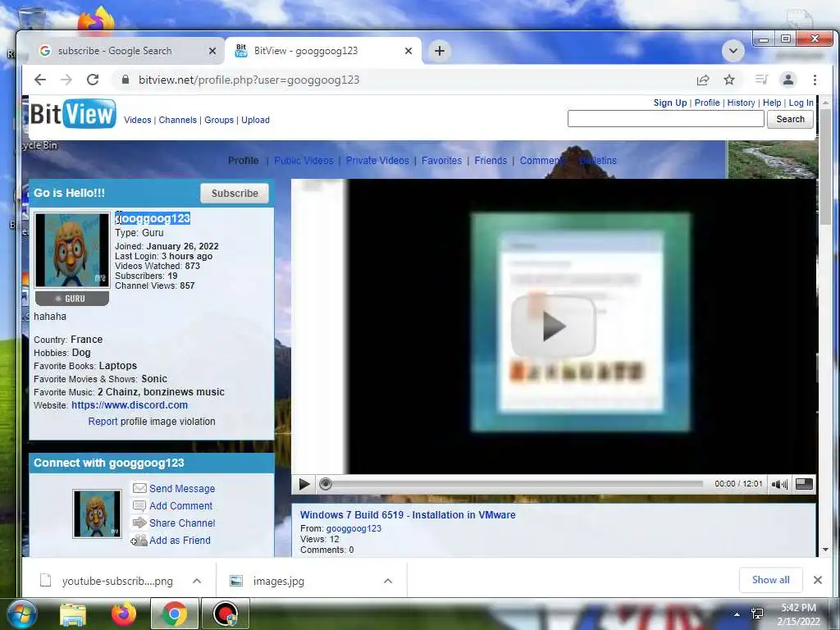840x630 pixels.
Task: Toggle fullscreen in the video player
Action: click(804, 484)
